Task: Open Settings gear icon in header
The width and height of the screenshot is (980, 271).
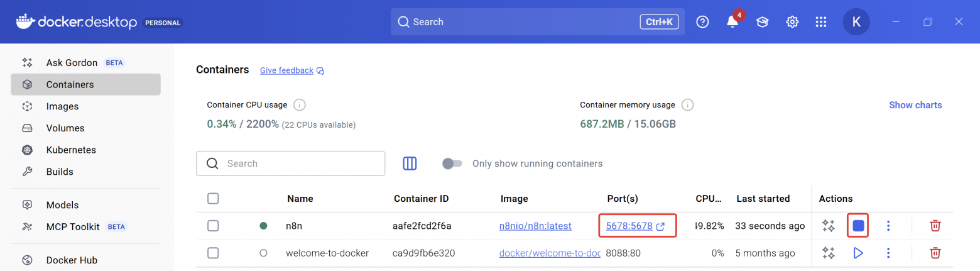Action: [x=792, y=22]
